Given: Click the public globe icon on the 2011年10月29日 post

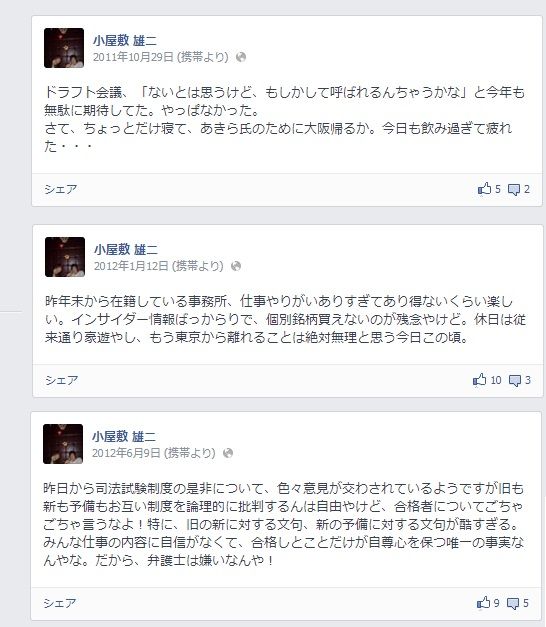Looking at the screenshot, I should pyautogui.click(x=241, y=57).
